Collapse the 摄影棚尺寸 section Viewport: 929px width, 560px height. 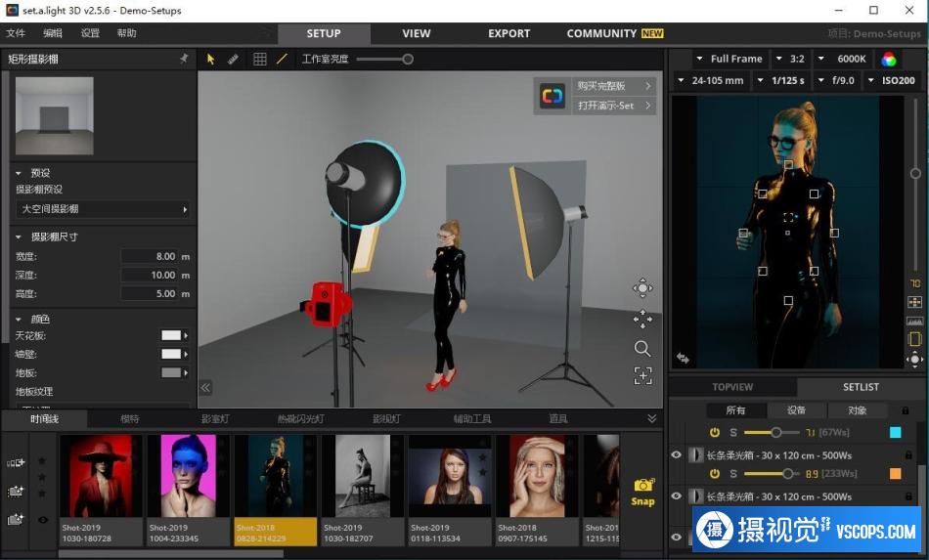(x=19, y=237)
